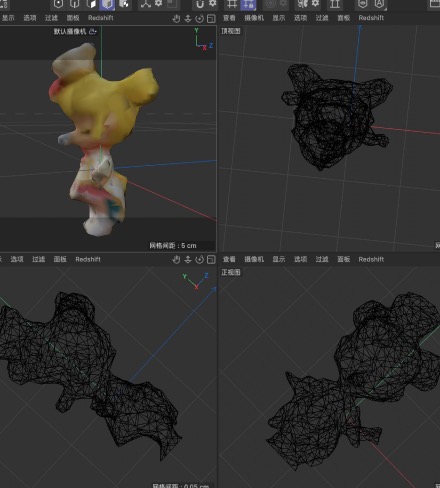Click the hexagon render-view icon at toolbar right
Image resolution: width=440 pixels, height=488 pixels.
(x=362, y=4)
